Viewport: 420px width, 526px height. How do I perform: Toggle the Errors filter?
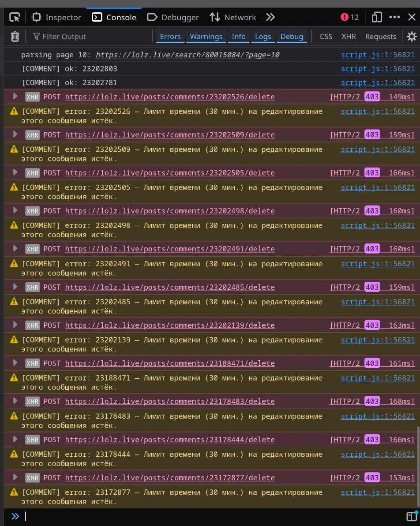pyautogui.click(x=170, y=37)
